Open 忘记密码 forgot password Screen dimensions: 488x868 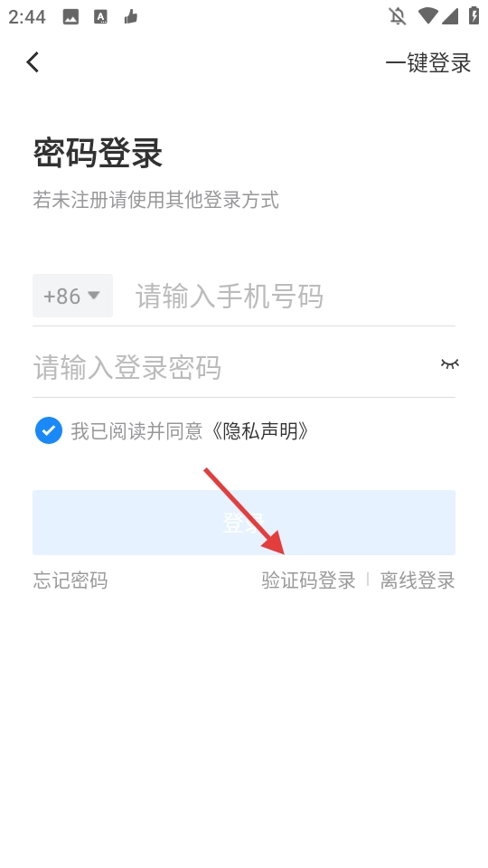70,580
